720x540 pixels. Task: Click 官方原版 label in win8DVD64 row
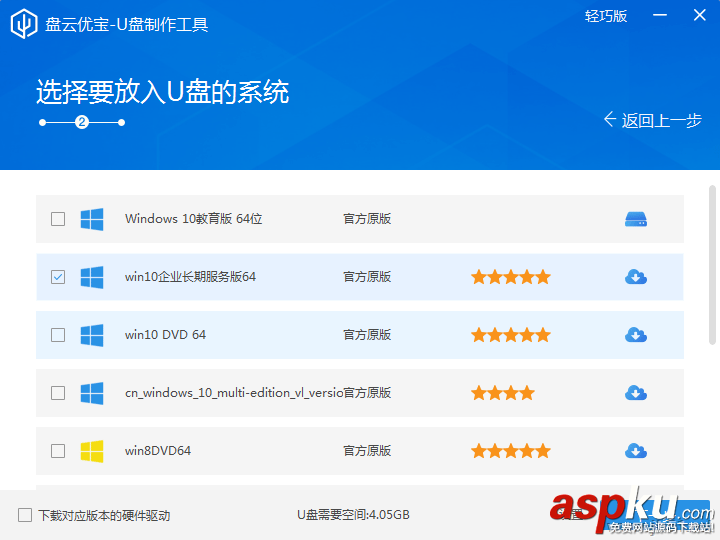point(367,451)
